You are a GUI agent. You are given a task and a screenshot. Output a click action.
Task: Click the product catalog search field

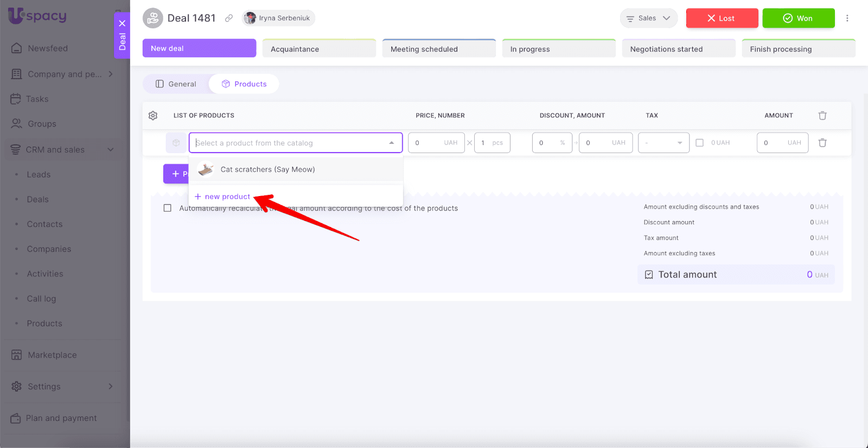point(290,143)
